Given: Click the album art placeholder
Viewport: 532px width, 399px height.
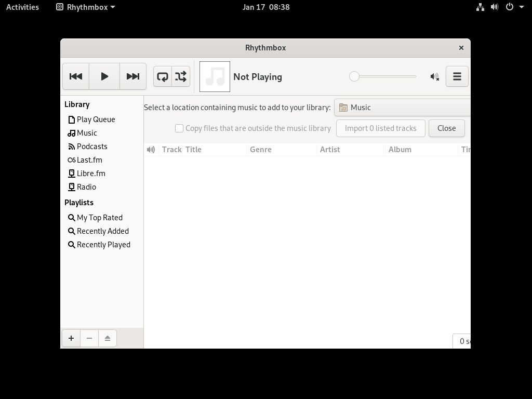Looking at the screenshot, I should tap(215, 77).
